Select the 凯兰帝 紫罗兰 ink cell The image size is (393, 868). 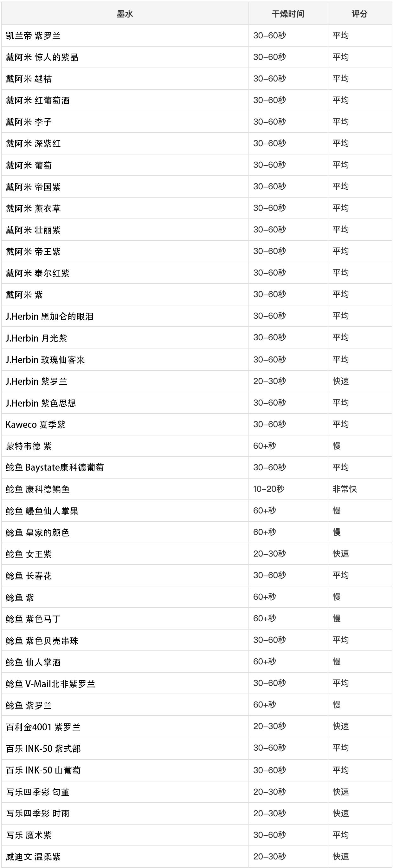[x=33, y=36]
